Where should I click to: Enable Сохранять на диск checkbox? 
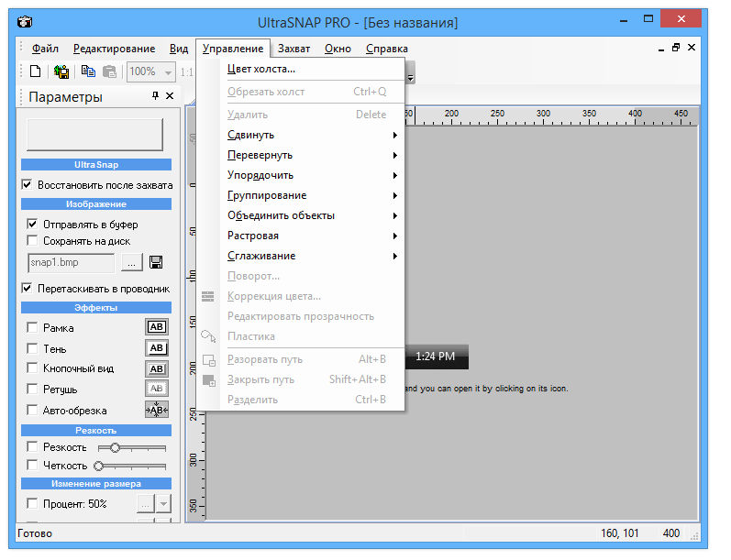(32, 241)
